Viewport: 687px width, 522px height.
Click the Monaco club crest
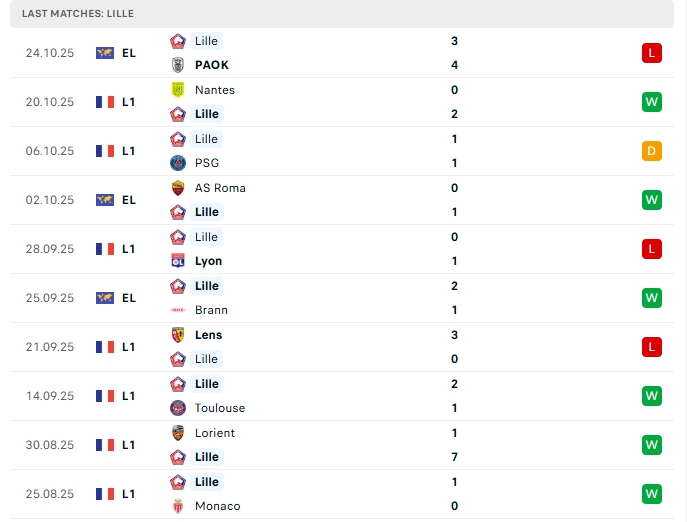178,506
